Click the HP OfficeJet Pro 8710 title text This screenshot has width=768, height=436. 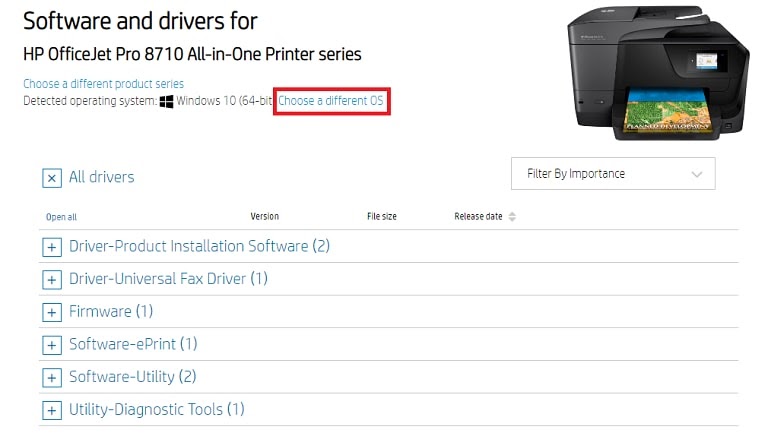coord(192,54)
